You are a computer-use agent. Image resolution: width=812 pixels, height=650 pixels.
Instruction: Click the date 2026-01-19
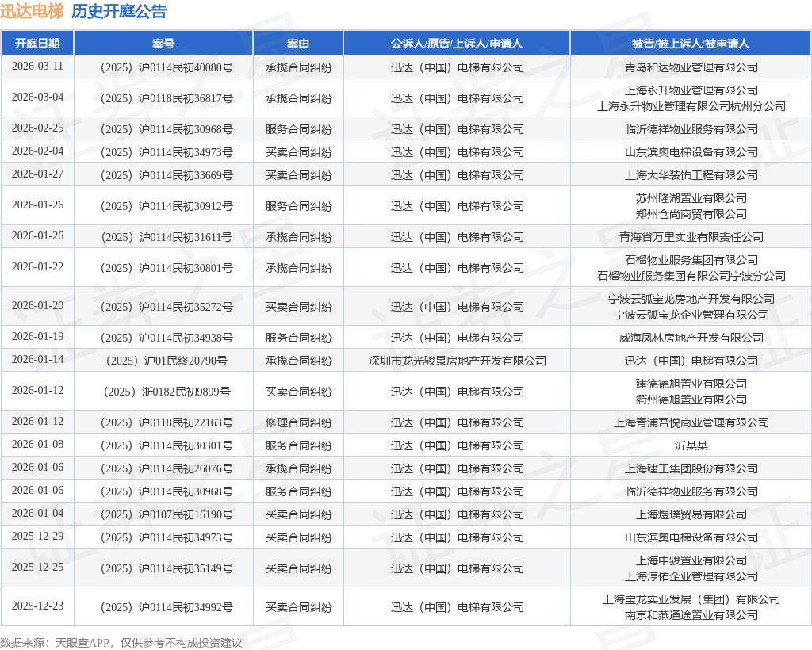(x=37, y=336)
